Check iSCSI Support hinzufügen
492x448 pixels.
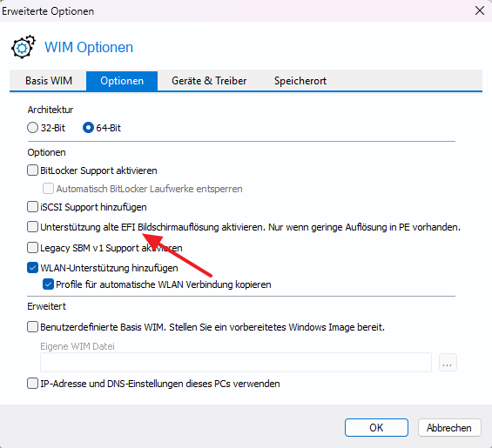(32, 207)
